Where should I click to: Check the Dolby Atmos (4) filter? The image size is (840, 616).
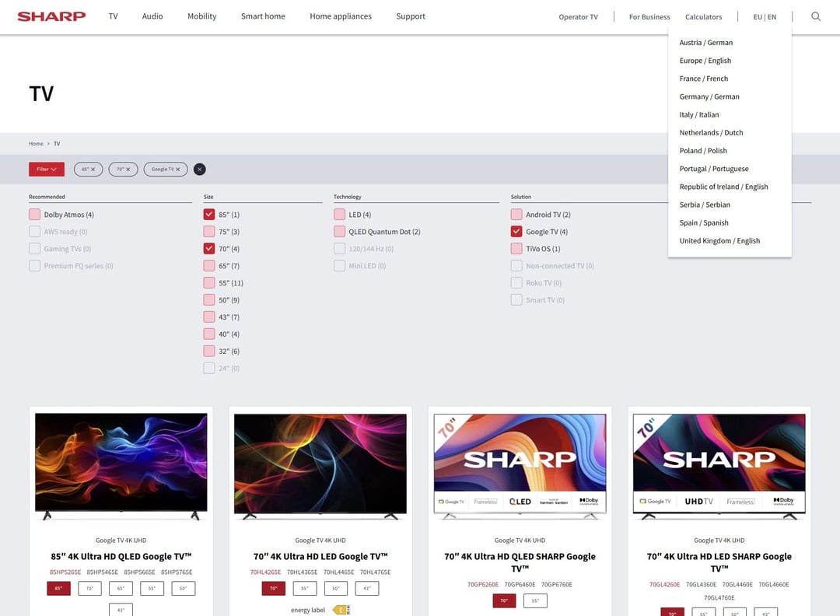coord(35,215)
